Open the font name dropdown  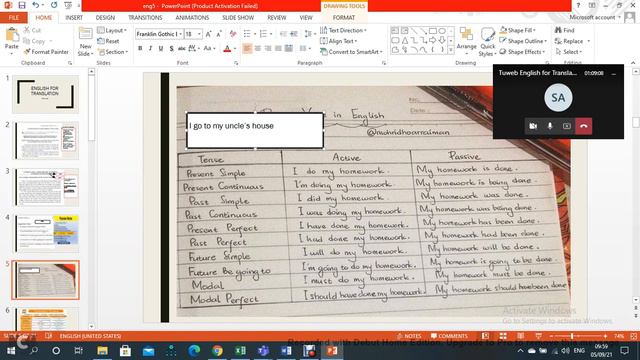click(x=180, y=34)
